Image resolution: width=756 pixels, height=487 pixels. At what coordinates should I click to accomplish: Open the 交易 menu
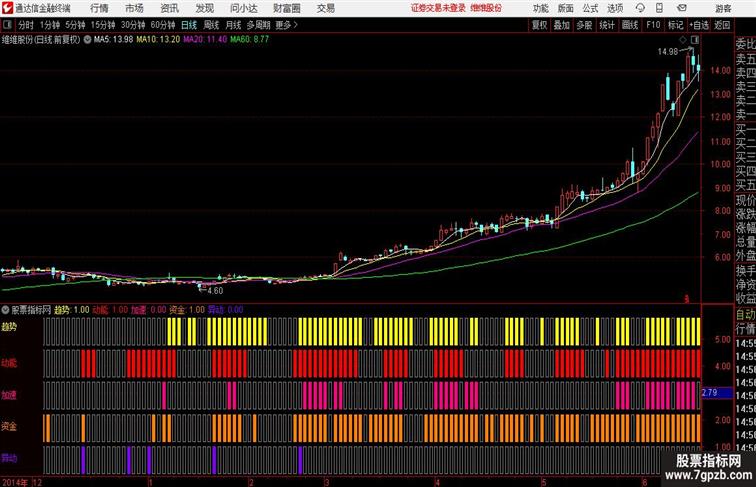(x=326, y=8)
